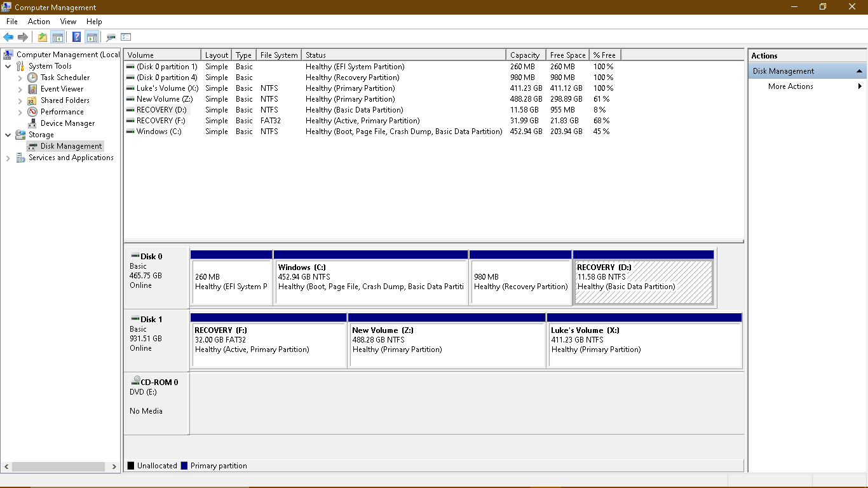Expand the Shared Folders node
The width and height of the screenshot is (868, 488).
[x=20, y=100]
